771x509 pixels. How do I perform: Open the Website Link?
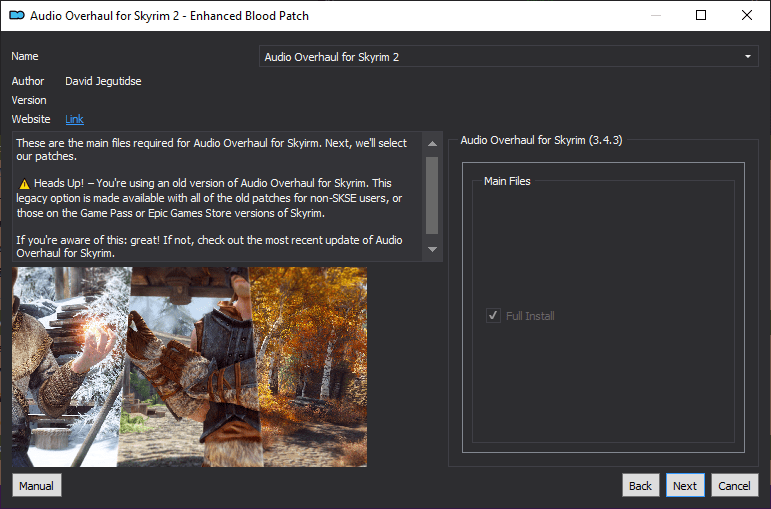[x=74, y=119]
